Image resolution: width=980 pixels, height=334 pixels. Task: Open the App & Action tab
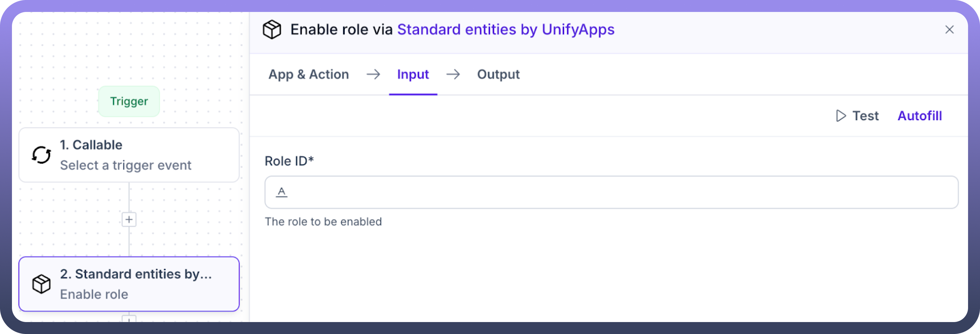coord(309,74)
